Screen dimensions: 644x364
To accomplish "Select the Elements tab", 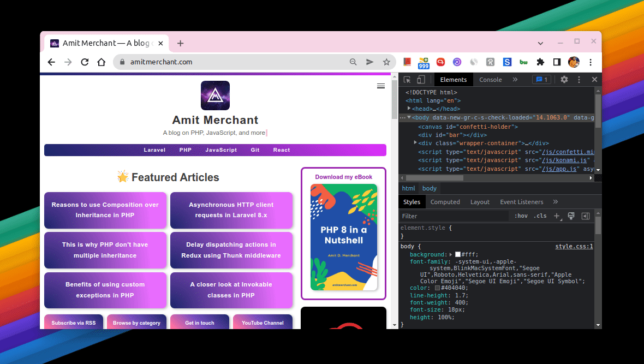I will coord(454,80).
